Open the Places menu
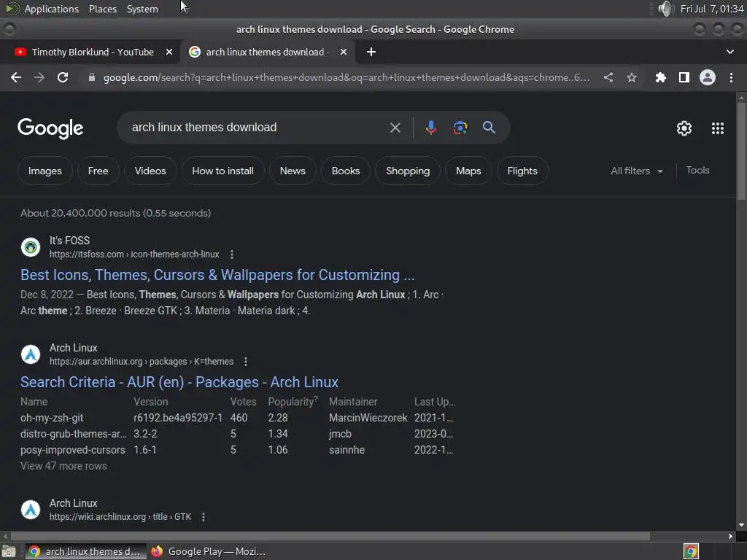 click(x=102, y=9)
